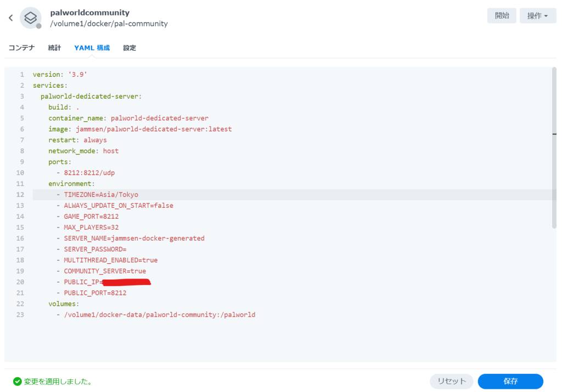
Task: Click the editor vertical scrollbar thumb
Action: (554, 147)
